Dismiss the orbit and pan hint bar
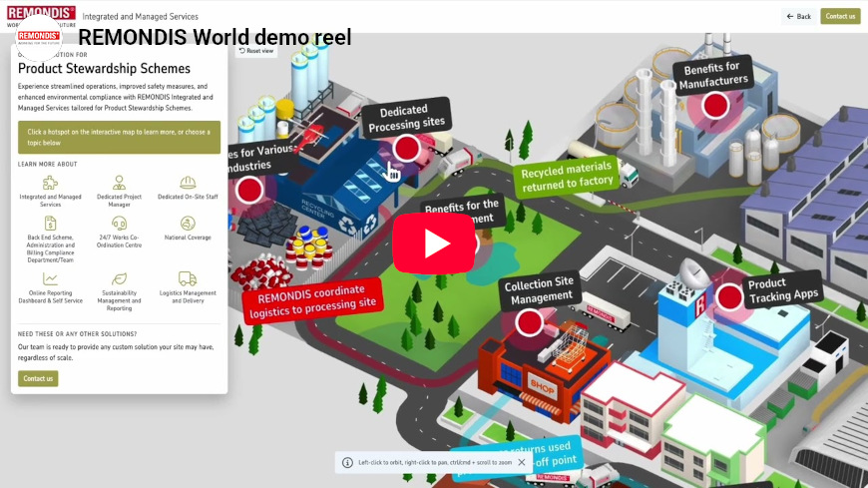 pyautogui.click(x=521, y=462)
